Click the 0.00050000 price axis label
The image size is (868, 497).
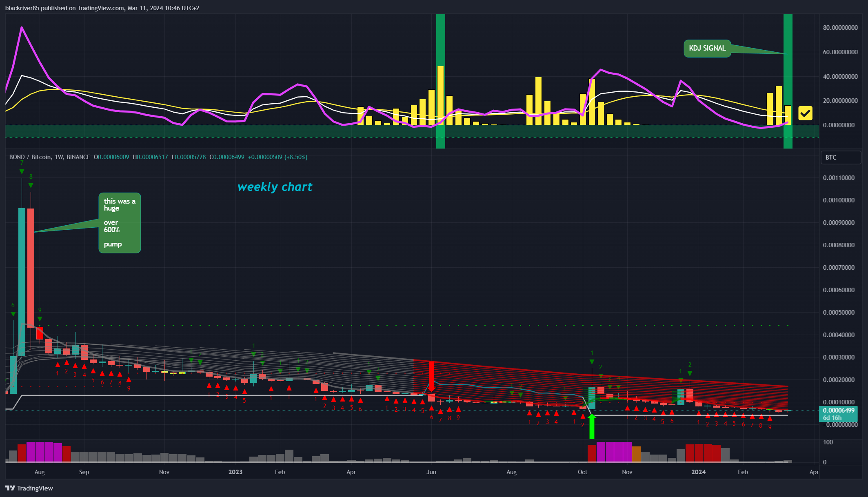click(839, 313)
